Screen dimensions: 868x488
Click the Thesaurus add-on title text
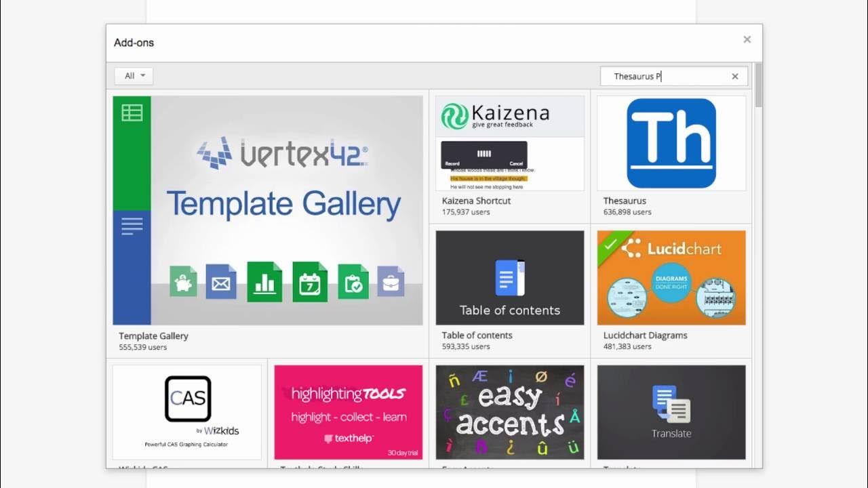click(625, 201)
